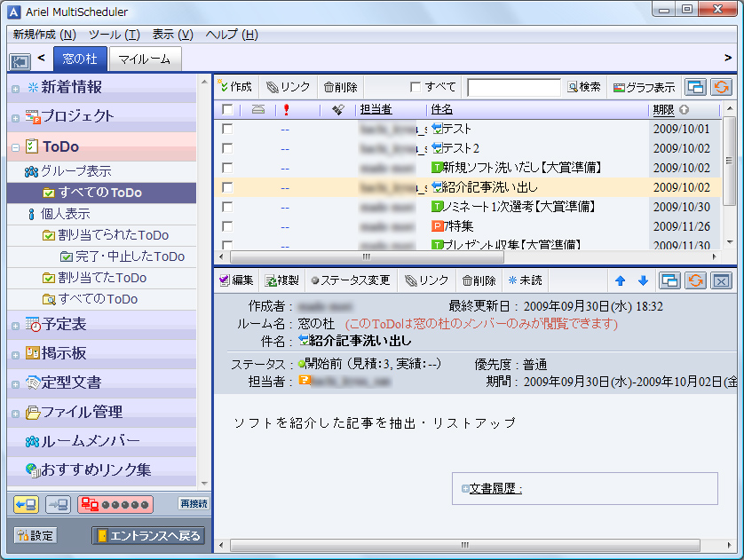744x560 pixels.
Task: Select the 編集 edit icon in detail toolbar
Action: pos(239,280)
